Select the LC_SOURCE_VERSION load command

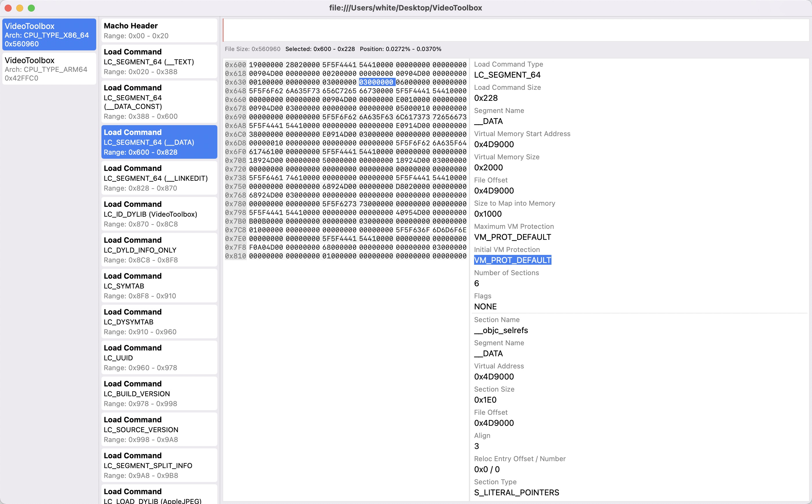coord(159,429)
